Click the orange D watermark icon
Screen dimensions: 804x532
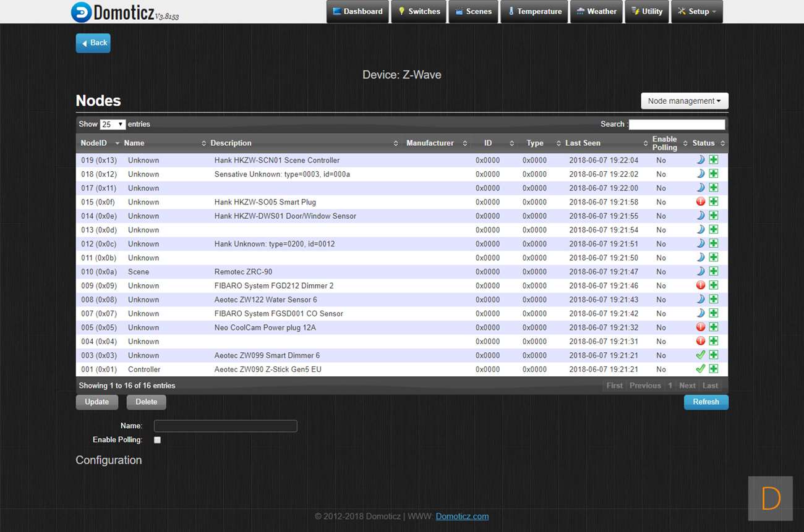click(770, 498)
